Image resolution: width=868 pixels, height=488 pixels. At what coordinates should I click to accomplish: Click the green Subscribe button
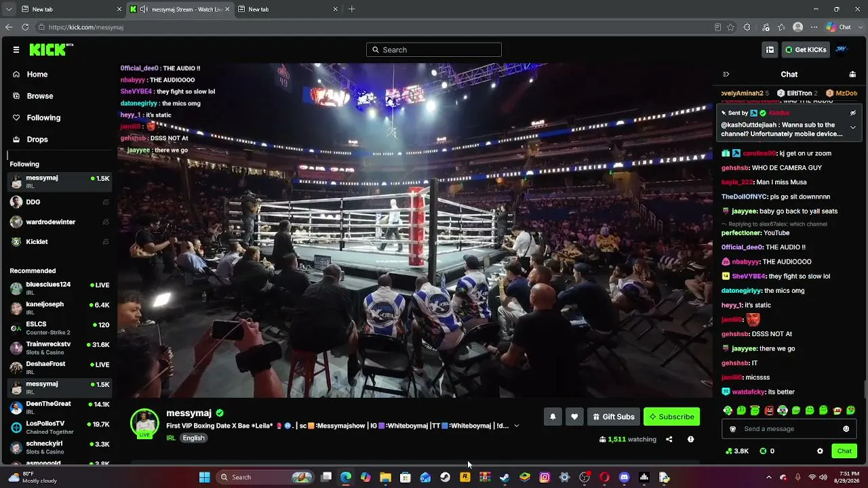[671, 417]
